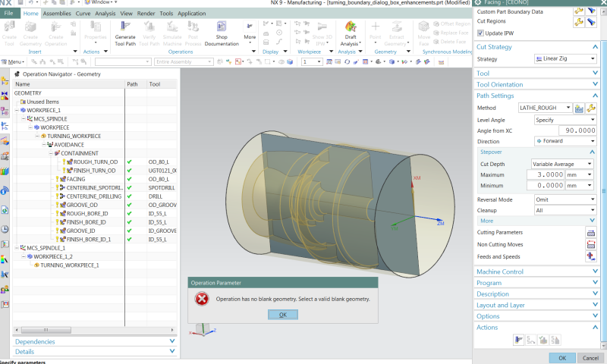Screen dimensions: 607x364
Task: Open the Strategy Linear Zig dropdown
Action: pyautogui.click(x=565, y=59)
